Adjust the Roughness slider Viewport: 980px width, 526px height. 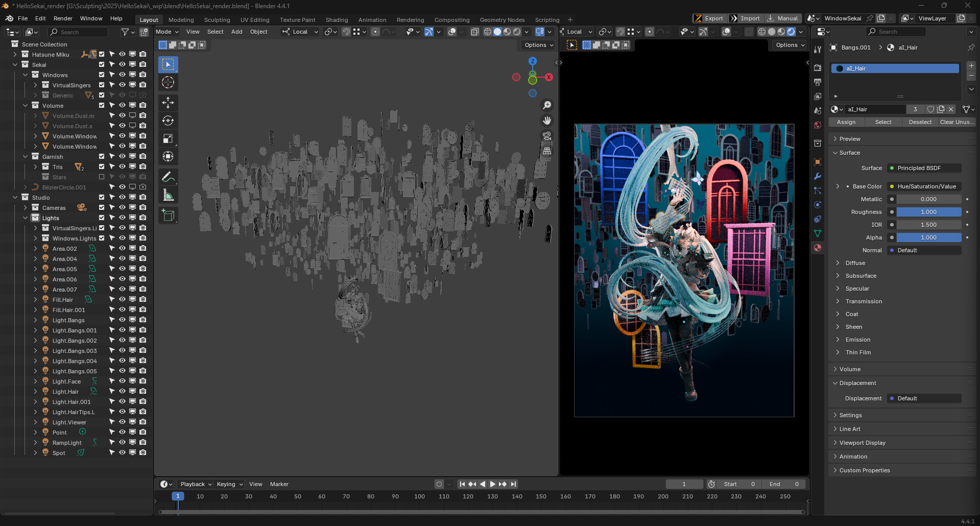(x=928, y=212)
